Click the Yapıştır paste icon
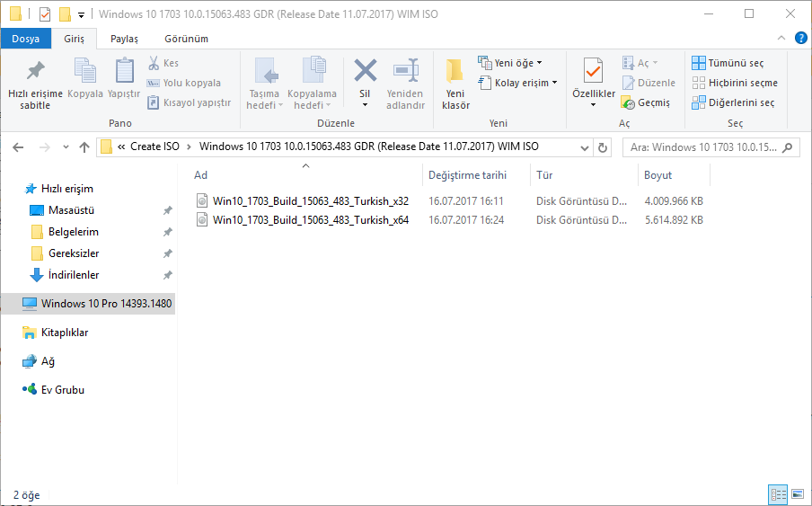 coord(124,70)
